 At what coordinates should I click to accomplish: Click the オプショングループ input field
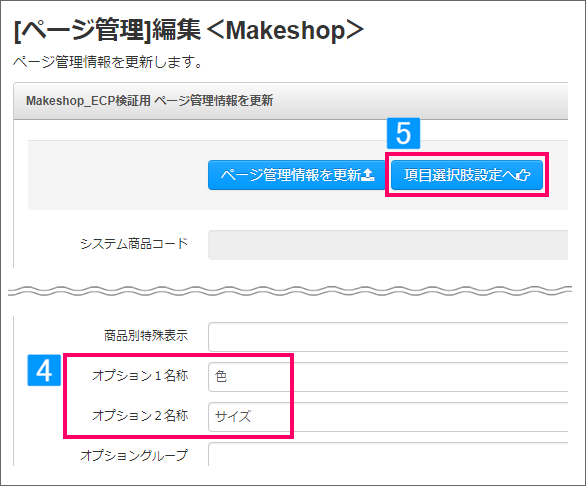point(388,454)
